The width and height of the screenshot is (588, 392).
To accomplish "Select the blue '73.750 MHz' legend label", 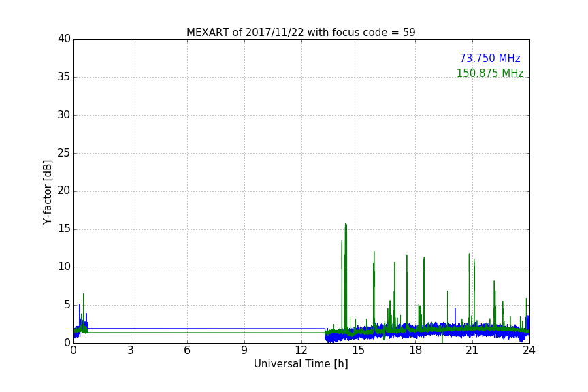I will pyautogui.click(x=490, y=58).
